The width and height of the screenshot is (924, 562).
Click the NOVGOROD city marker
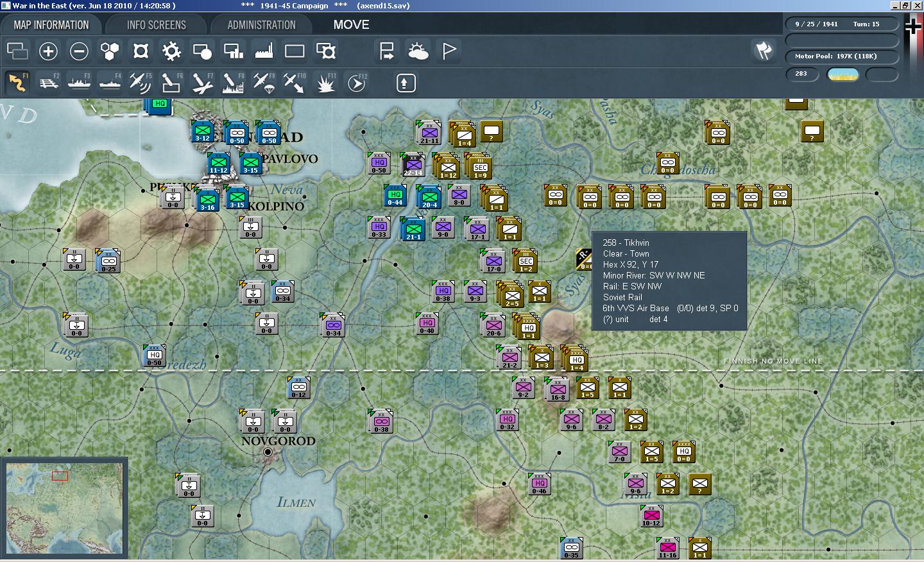(x=268, y=452)
